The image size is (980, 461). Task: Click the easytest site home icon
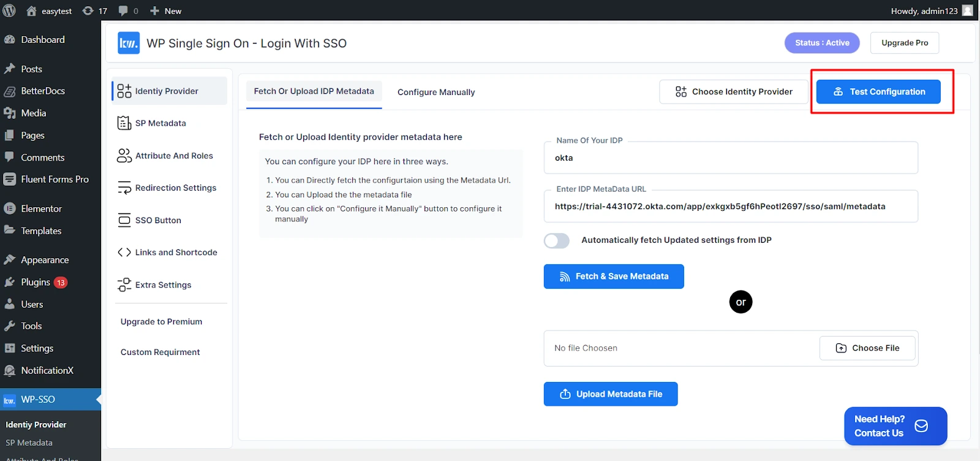[x=31, y=10]
